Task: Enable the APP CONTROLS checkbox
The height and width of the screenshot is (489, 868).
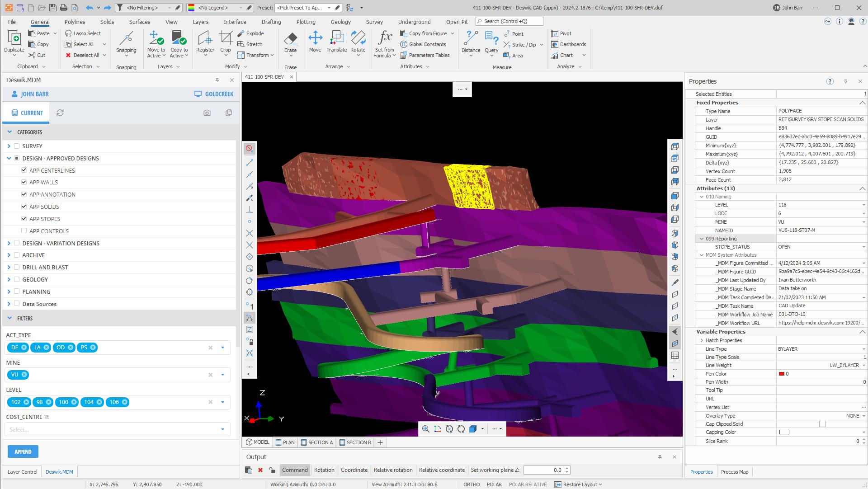Action: (24, 231)
